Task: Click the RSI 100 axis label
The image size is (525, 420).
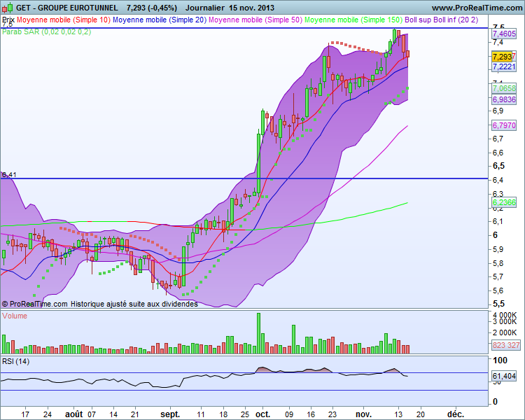Action: pos(500,360)
